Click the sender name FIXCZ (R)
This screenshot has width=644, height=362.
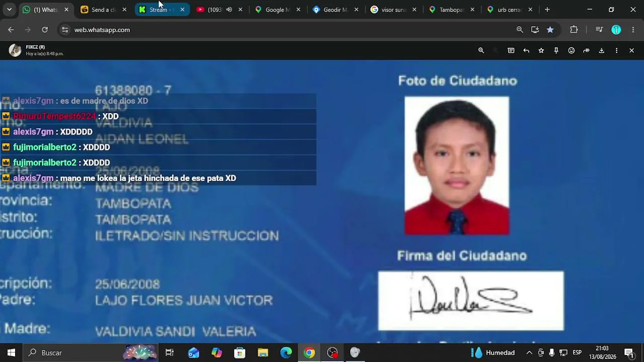[x=35, y=47]
